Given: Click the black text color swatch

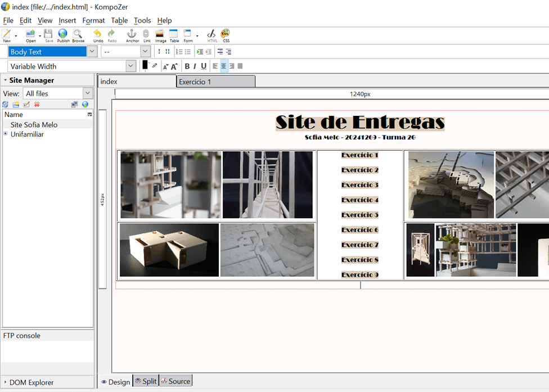Looking at the screenshot, I should tap(145, 65).
